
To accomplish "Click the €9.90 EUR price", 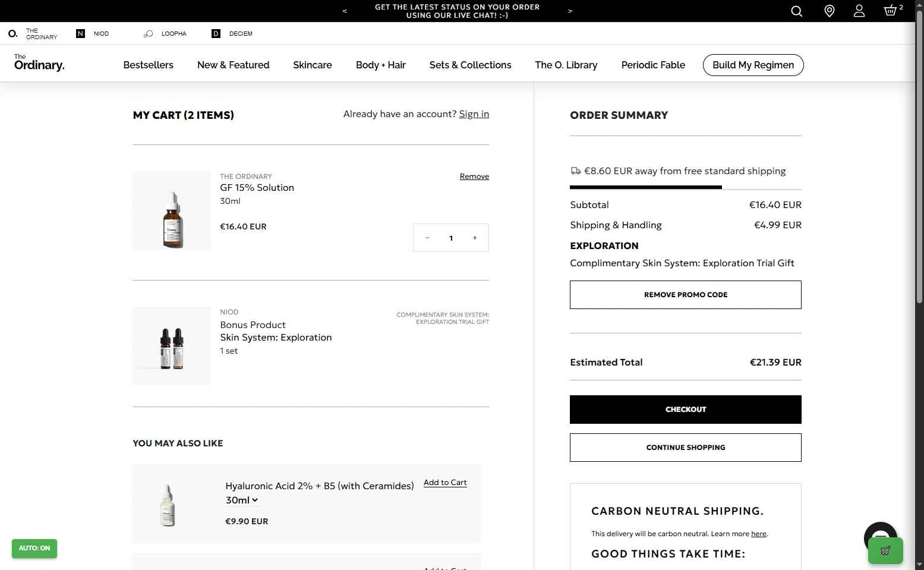I will (247, 521).
